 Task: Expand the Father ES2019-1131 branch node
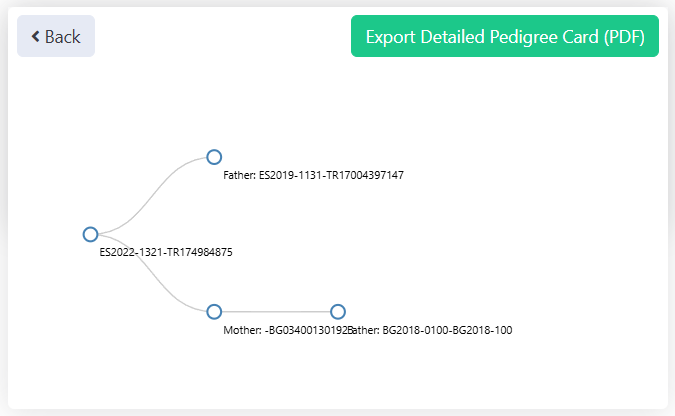(214, 157)
